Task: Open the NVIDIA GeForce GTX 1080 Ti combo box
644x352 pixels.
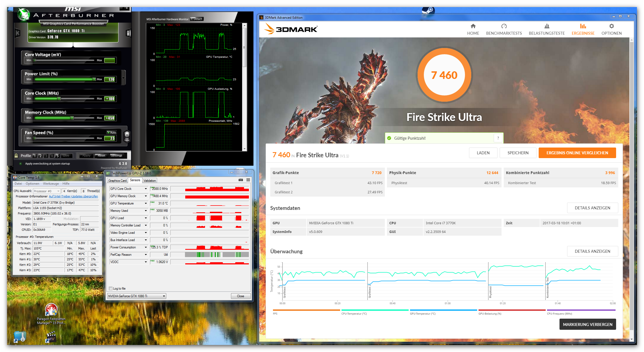Action: click(x=136, y=296)
